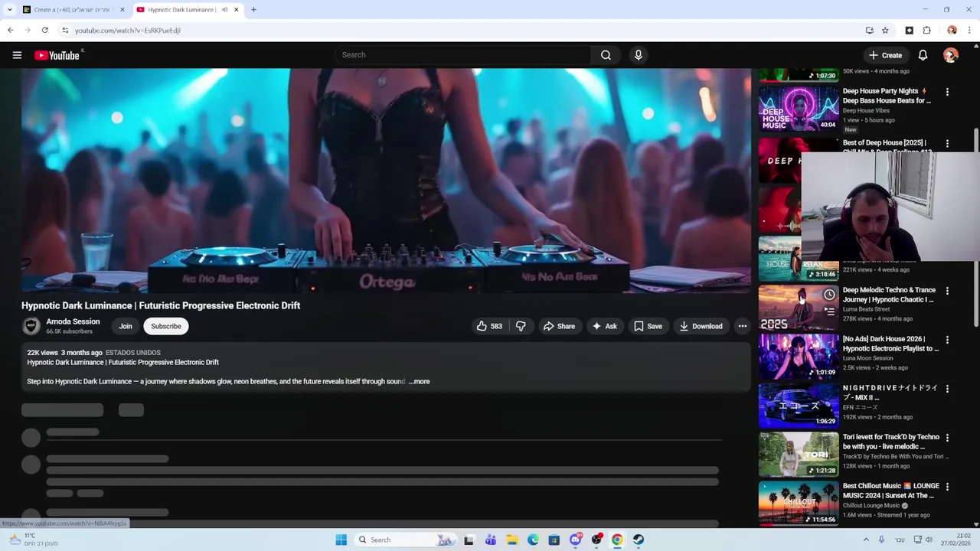Close the Hypnotic Dark Luminance tab

pyautogui.click(x=237, y=10)
